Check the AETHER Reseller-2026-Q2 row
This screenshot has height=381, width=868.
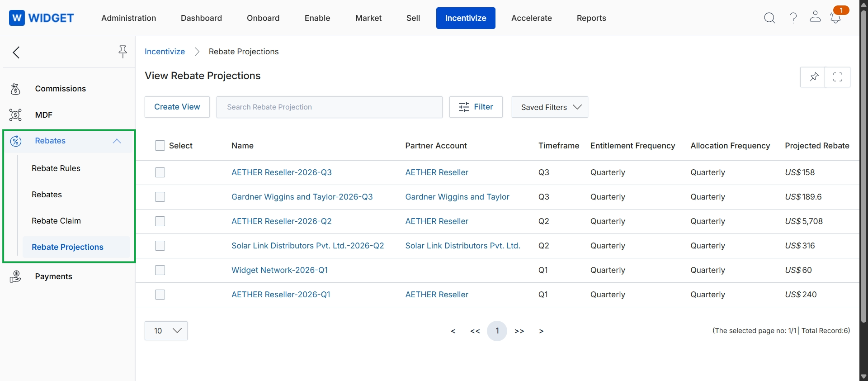click(160, 221)
